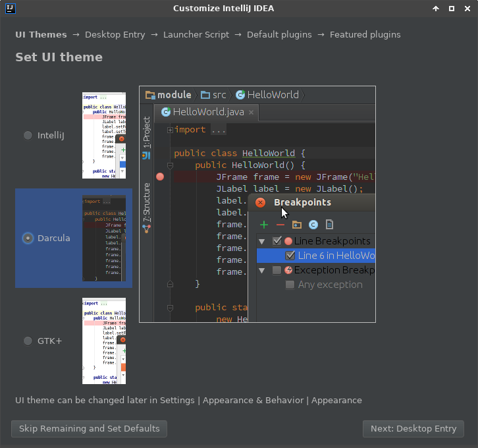Open the 1: Project side tab
Screen dimensions: 478x448
(x=146, y=132)
